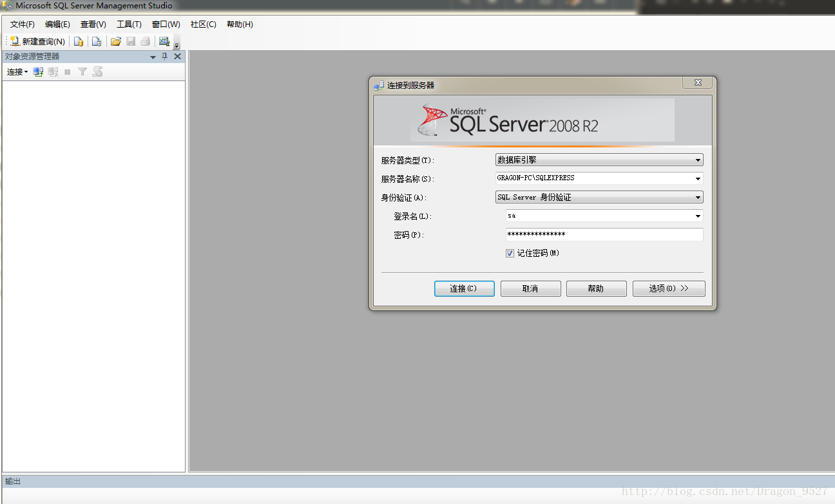Click the SQL Server Compact query icon
The height and width of the screenshot is (504, 835).
click(x=97, y=42)
